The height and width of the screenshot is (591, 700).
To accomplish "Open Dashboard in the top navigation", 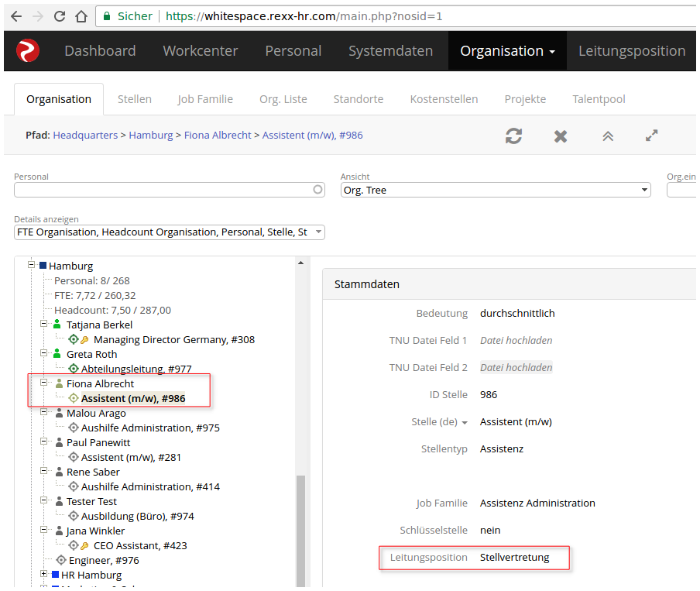I will tap(100, 51).
